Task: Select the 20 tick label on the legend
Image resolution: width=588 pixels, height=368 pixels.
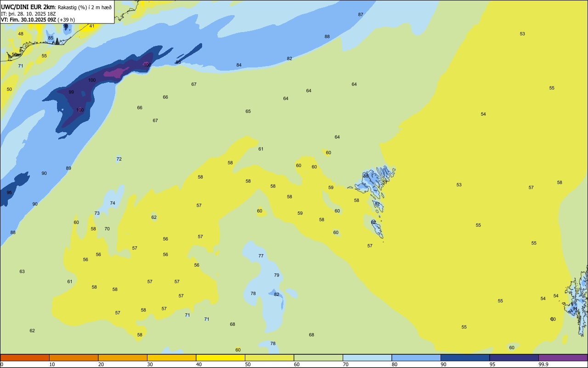Action: pos(101,364)
